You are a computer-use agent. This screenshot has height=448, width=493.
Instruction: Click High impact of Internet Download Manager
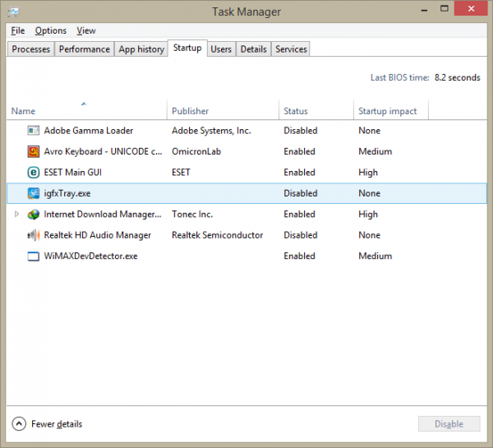click(x=368, y=215)
